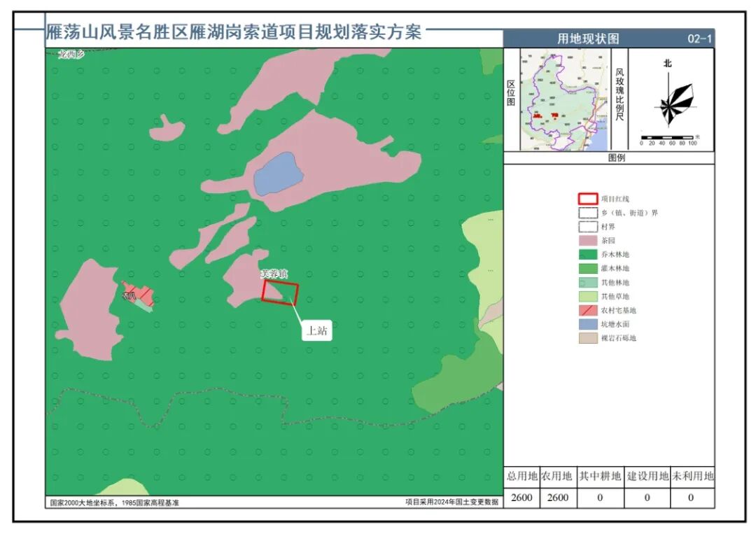Click the 总用地 value cell 2600
756x534 pixels.
click(521, 498)
